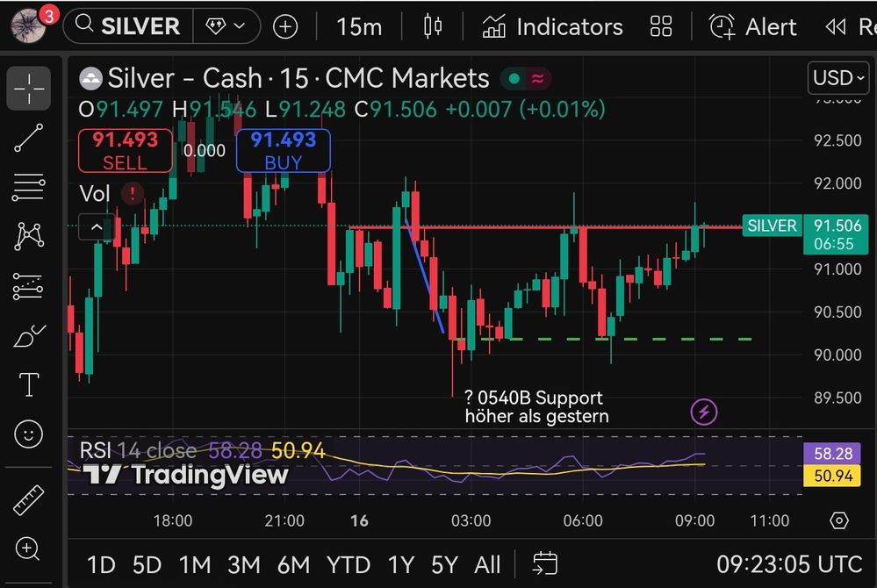
Task: Click the SILVER price label tag
Action: [772, 226]
